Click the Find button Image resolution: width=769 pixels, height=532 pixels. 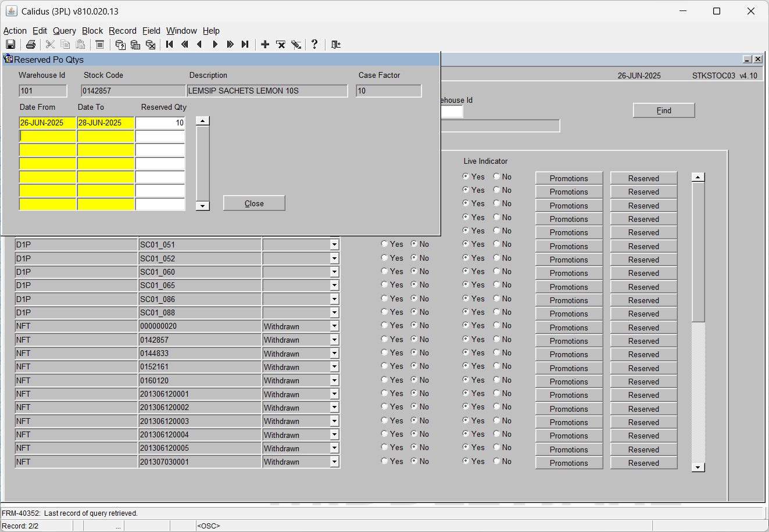click(664, 110)
